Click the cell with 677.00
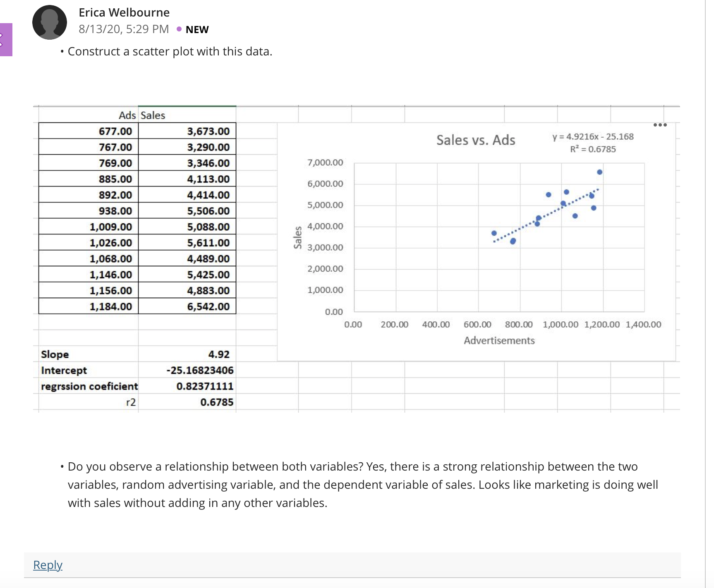Image resolution: width=714 pixels, height=588 pixels. [89, 131]
